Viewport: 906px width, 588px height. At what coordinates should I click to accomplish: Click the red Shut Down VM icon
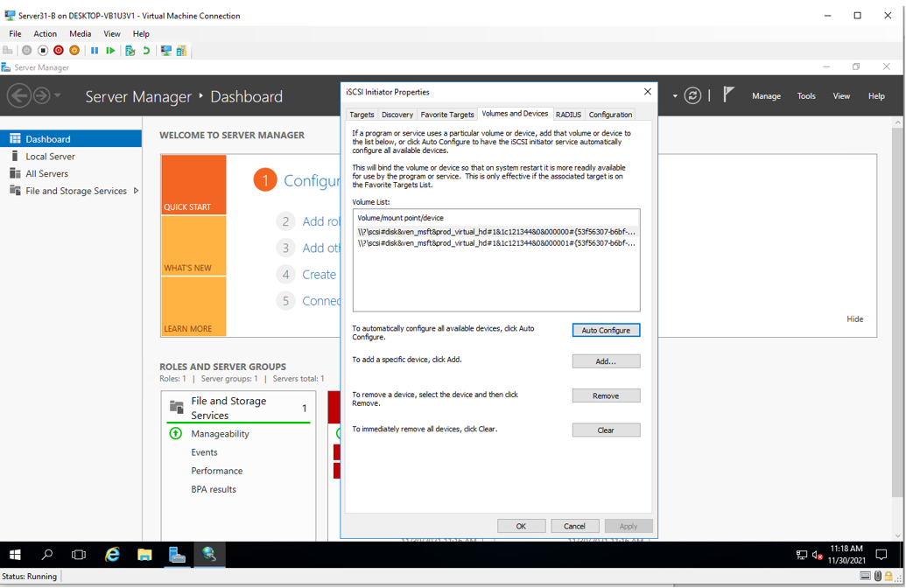point(59,51)
